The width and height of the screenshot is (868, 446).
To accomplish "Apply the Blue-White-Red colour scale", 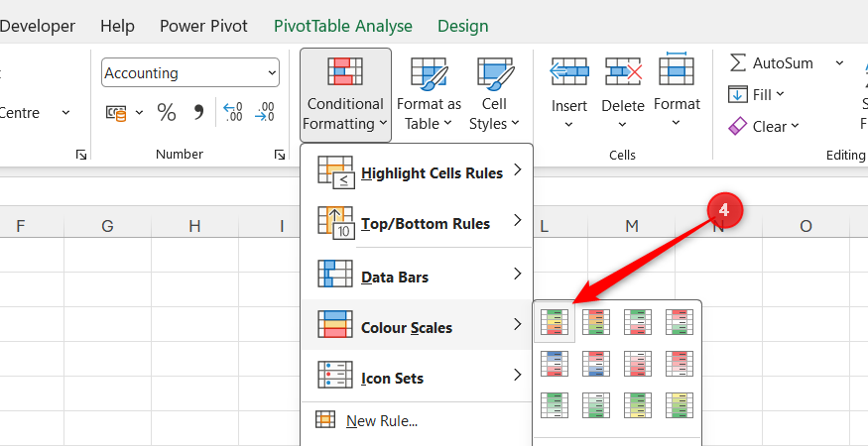I will click(x=555, y=364).
